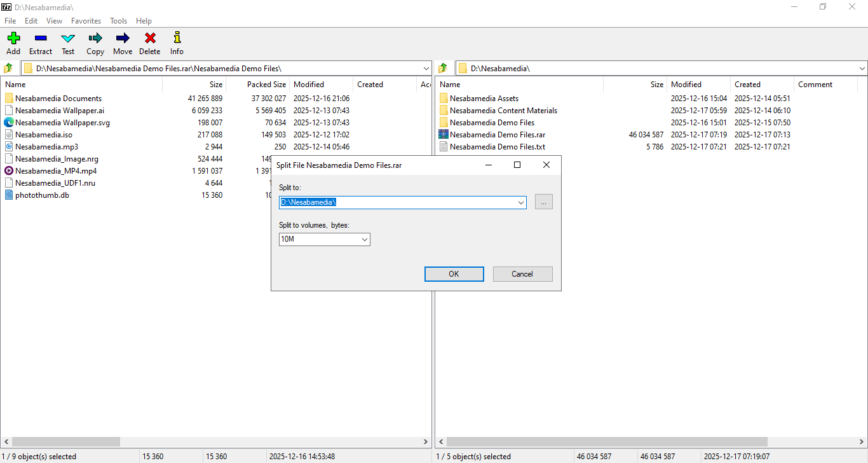The height and width of the screenshot is (463, 868).
Task: Confirm the split with OK button
Action: (454, 274)
